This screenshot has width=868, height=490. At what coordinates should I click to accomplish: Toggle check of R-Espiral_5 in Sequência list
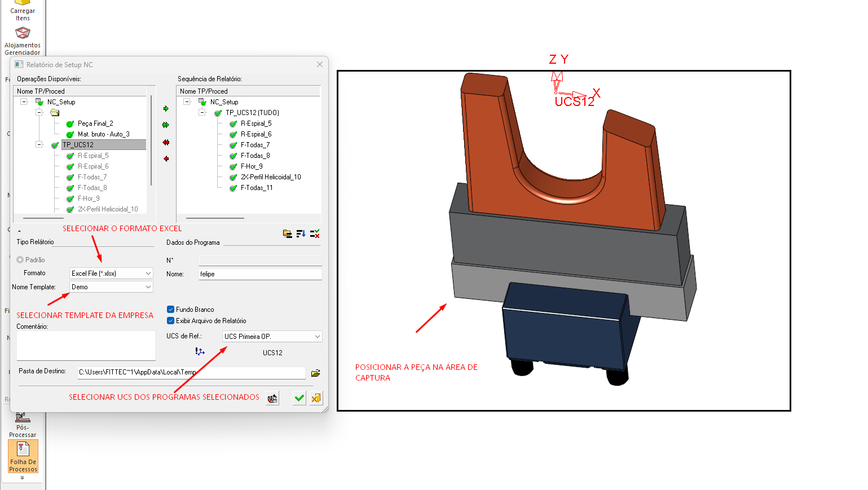click(x=233, y=124)
